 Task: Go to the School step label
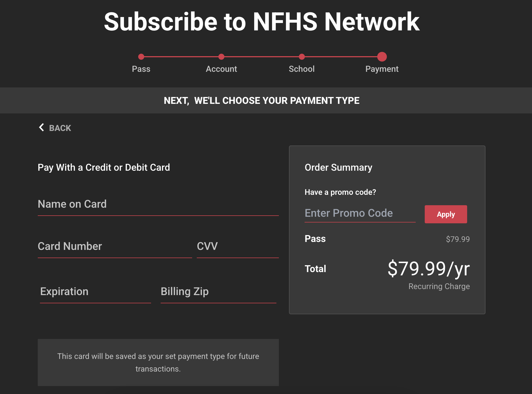pyautogui.click(x=302, y=69)
